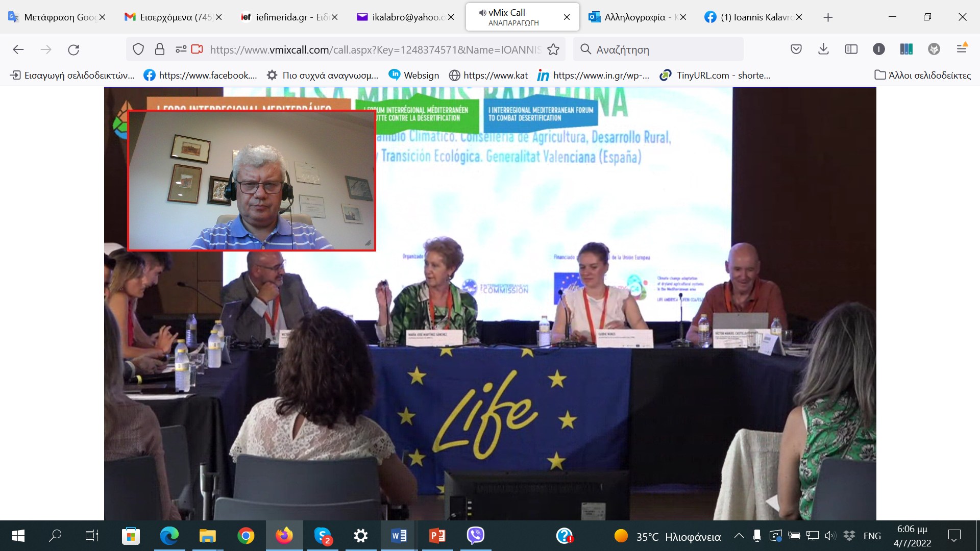Show hidden system tray icons
This screenshot has width=980, height=551.
point(739,536)
